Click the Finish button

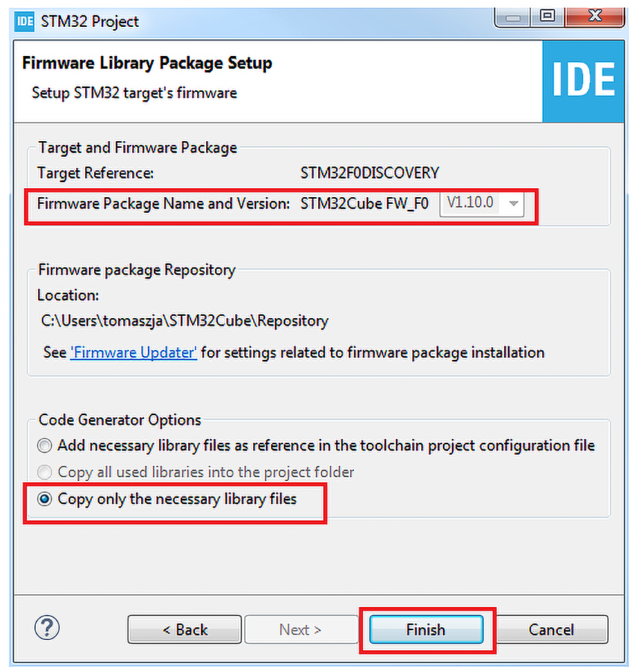(x=426, y=629)
